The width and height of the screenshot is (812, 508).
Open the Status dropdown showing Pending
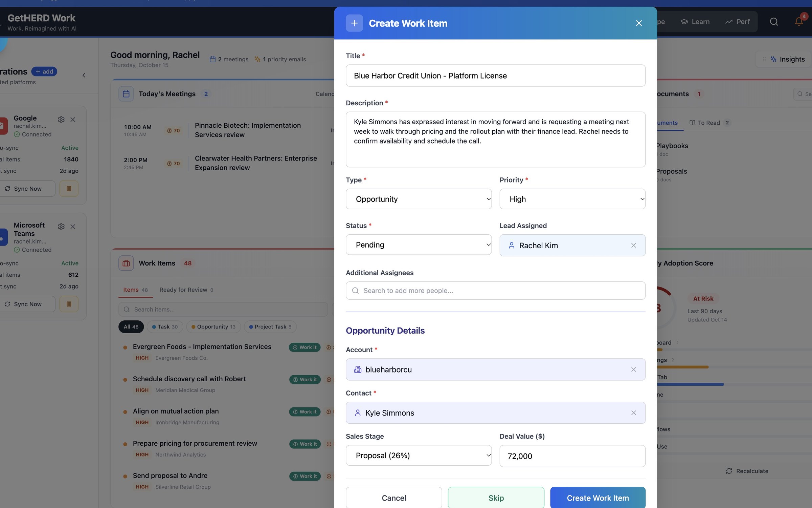click(419, 245)
